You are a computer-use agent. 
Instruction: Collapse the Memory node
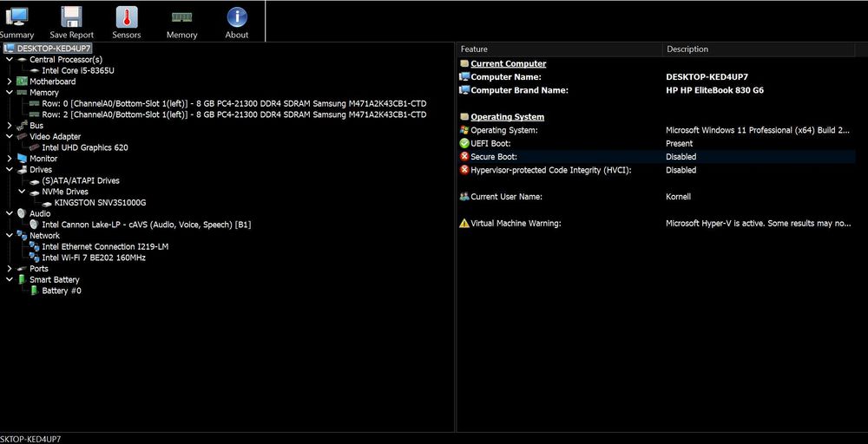pos(10,92)
